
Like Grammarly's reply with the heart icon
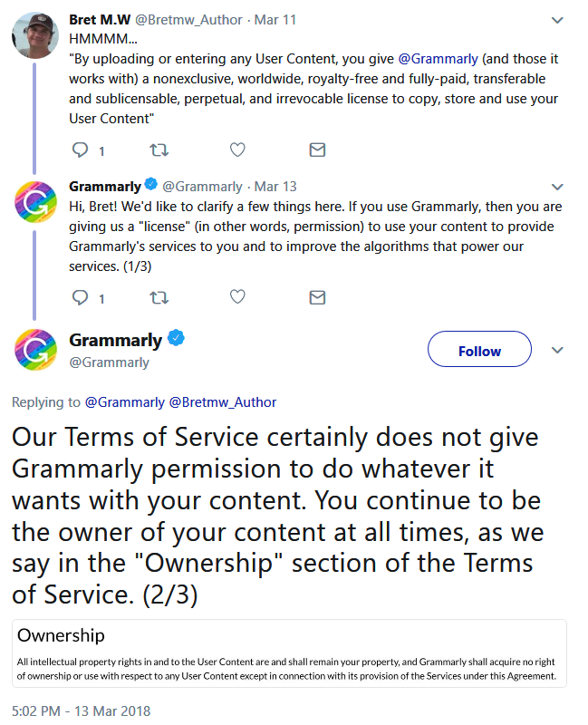[237, 296]
